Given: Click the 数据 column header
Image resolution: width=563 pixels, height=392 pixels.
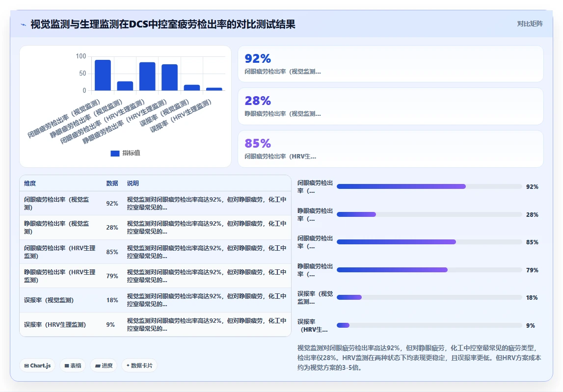Looking at the screenshot, I should [112, 183].
